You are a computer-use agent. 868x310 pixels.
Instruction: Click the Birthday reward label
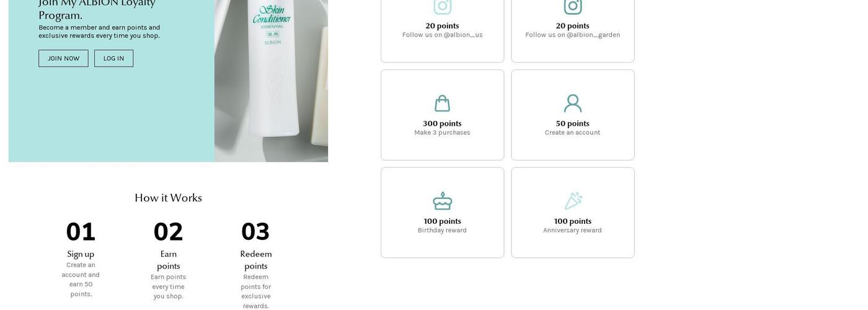click(442, 231)
